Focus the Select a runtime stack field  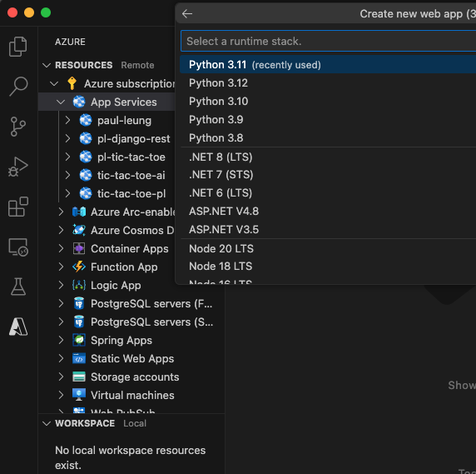click(329, 41)
